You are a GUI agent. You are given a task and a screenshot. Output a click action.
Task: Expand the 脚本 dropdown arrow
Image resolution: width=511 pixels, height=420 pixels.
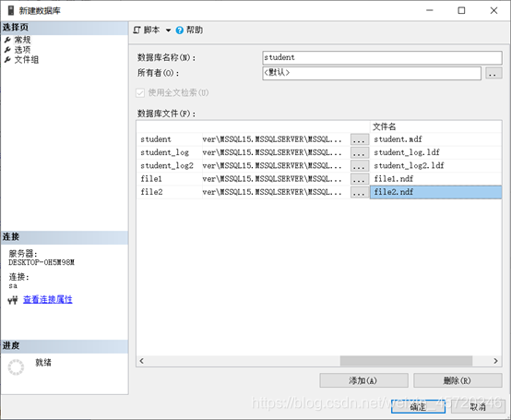(x=168, y=30)
